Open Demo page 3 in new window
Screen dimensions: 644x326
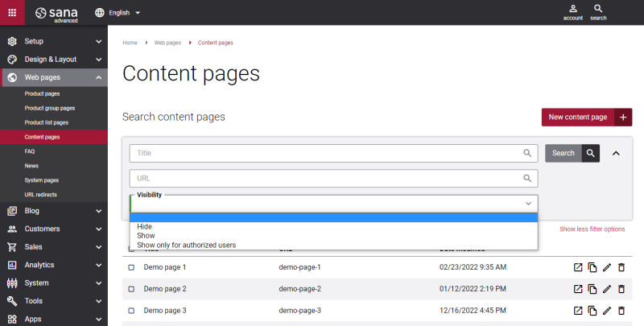578,311
